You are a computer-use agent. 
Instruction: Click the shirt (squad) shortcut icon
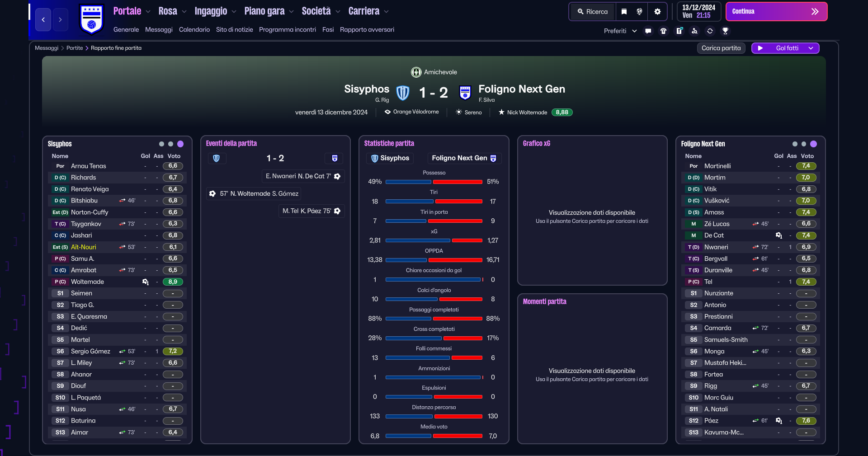[663, 31]
